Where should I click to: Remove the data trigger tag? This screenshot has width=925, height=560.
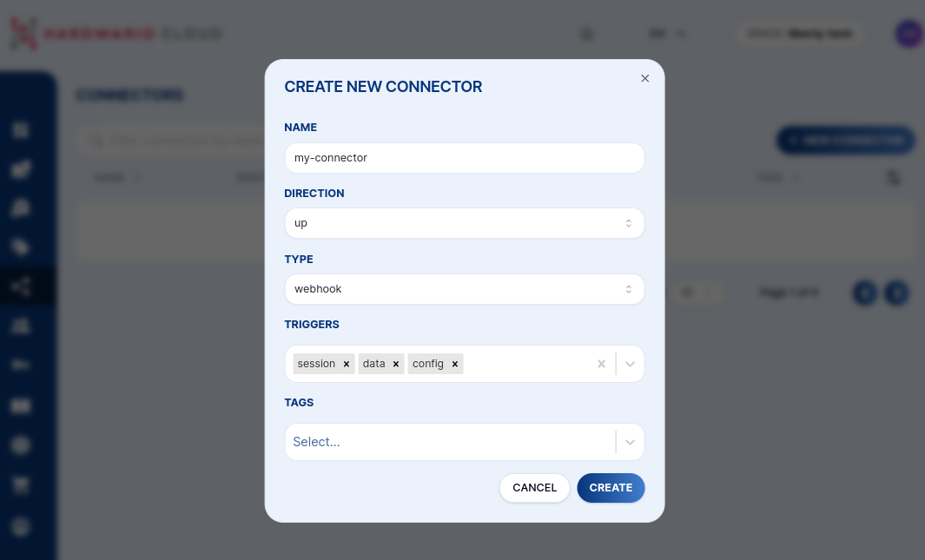(396, 364)
